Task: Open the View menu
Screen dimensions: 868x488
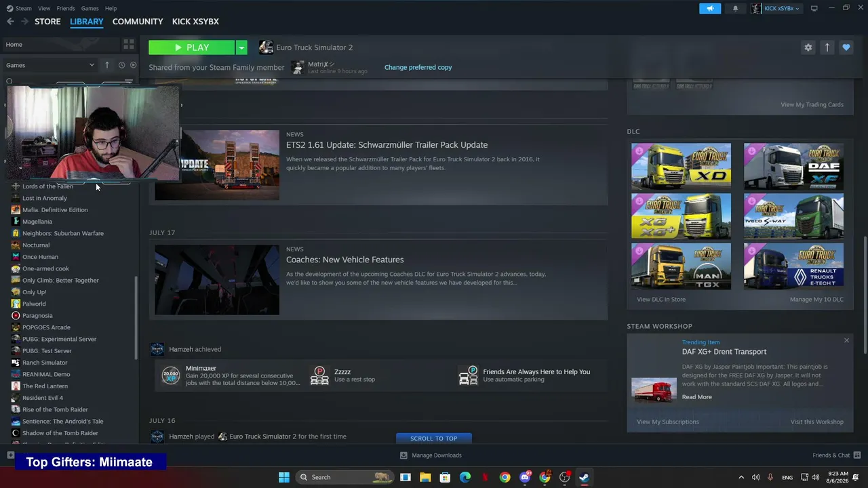Action: [x=44, y=8]
